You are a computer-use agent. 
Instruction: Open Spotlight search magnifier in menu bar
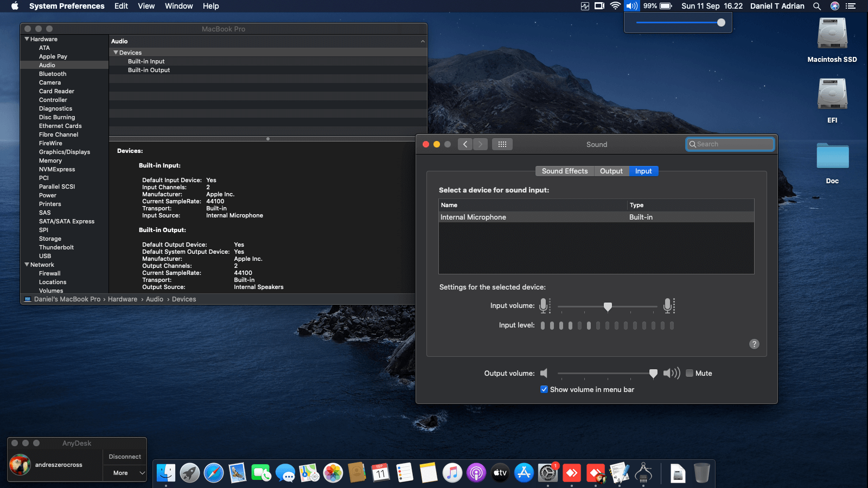(x=816, y=6)
